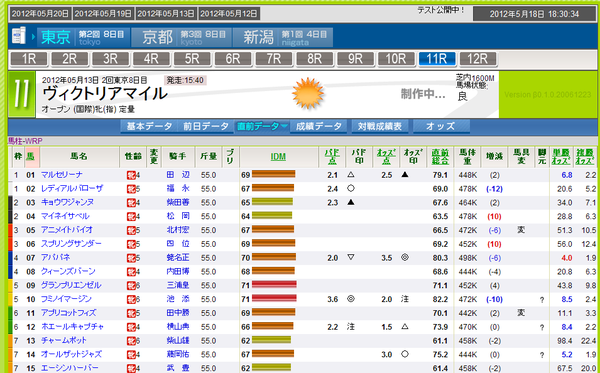Image resolution: width=600 pixels, height=373 pixels.
Task: Open jockey 福永 link
Action: [x=178, y=189]
